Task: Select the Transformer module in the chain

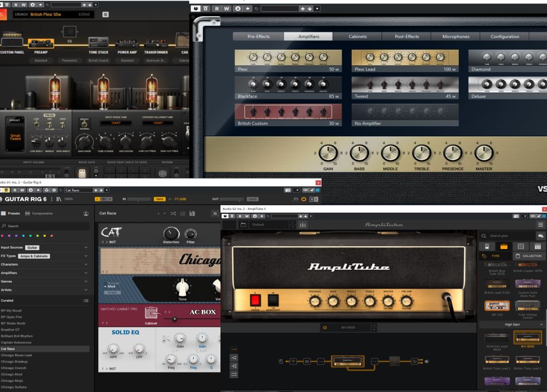Action: click(x=156, y=44)
